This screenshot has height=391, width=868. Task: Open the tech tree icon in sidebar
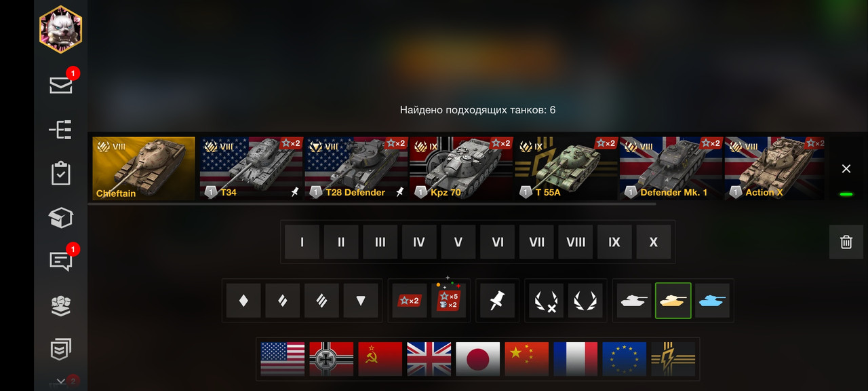[x=61, y=129]
